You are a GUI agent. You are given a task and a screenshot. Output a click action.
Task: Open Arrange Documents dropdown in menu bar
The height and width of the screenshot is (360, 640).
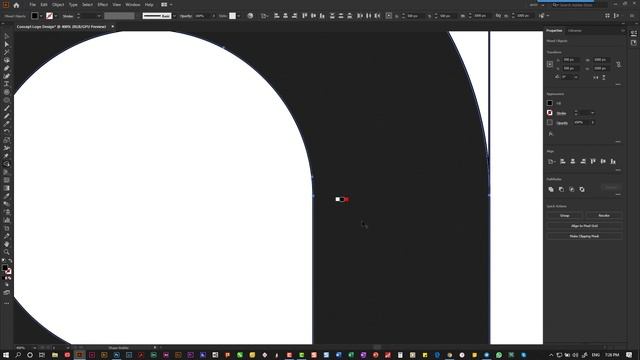pyautogui.click(x=166, y=5)
